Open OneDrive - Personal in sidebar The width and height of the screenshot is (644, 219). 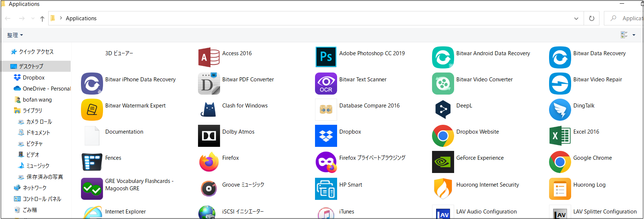[46, 89]
